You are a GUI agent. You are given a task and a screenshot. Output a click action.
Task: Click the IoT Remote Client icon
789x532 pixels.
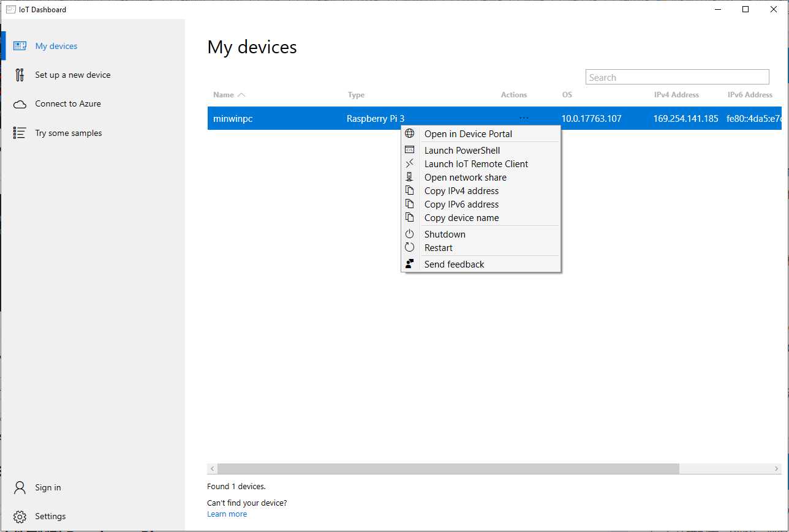coord(410,163)
